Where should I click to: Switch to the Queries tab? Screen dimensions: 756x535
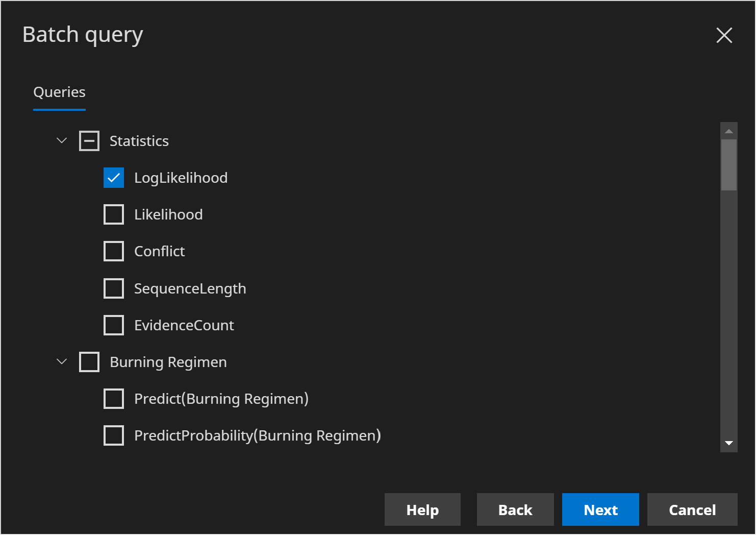59,92
